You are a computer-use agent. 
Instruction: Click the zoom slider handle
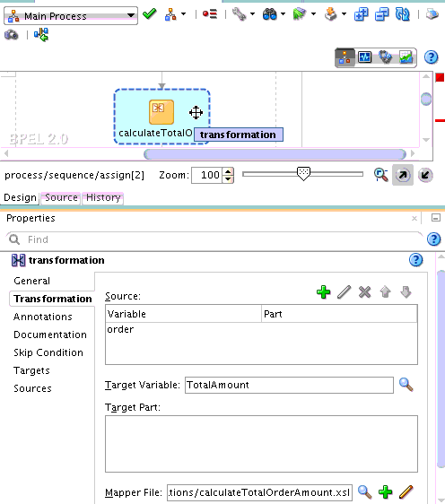(x=303, y=174)
